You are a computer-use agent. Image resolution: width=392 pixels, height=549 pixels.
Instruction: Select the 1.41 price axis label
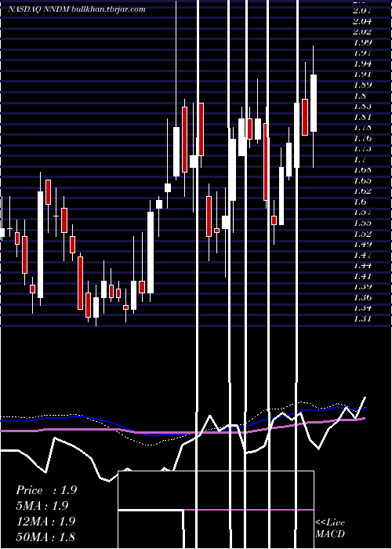click(x=362, y=276)
